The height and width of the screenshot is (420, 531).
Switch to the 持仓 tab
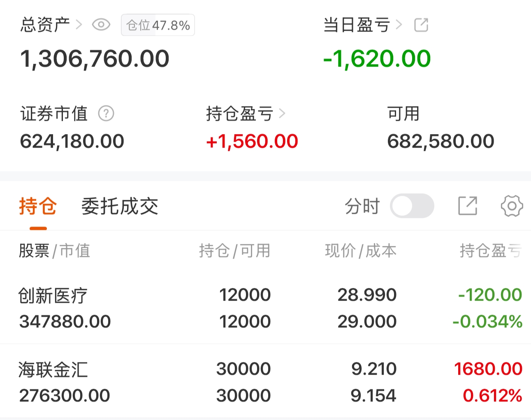(x=38, y=207)
